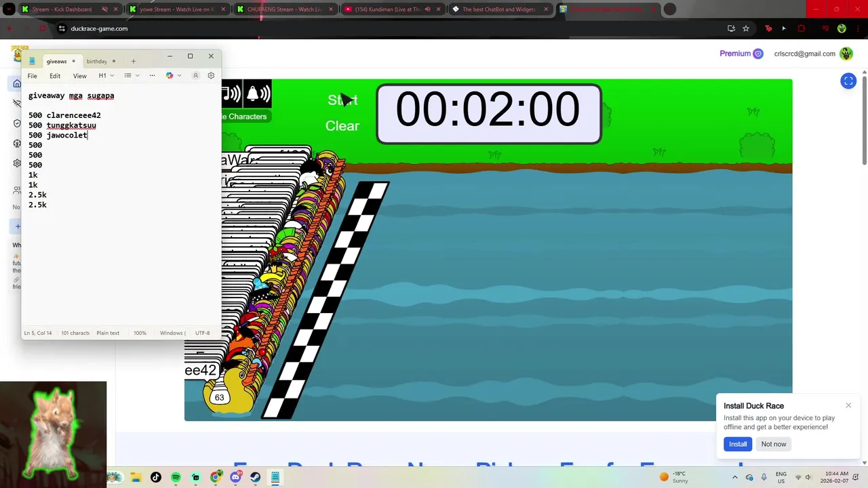Expand the list formatting dropdown in Notepad
Screen dimensions: 868x488
pos(132,76)
